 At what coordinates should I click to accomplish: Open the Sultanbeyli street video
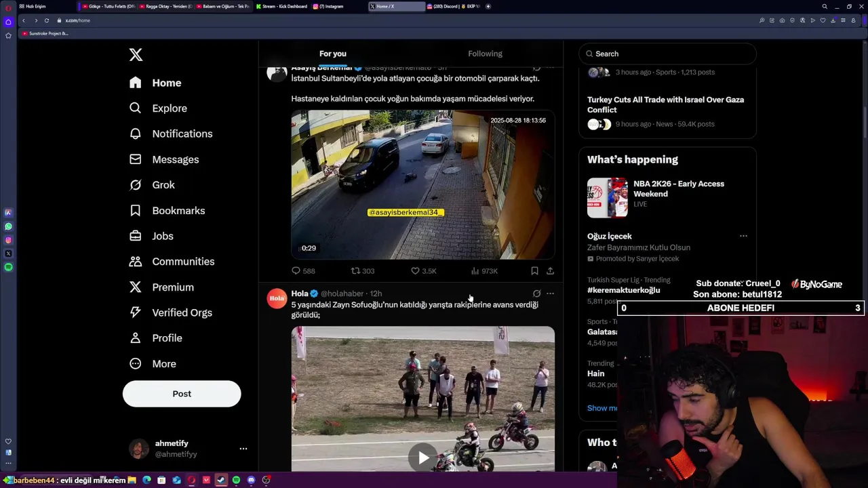(x=423, y=184)
